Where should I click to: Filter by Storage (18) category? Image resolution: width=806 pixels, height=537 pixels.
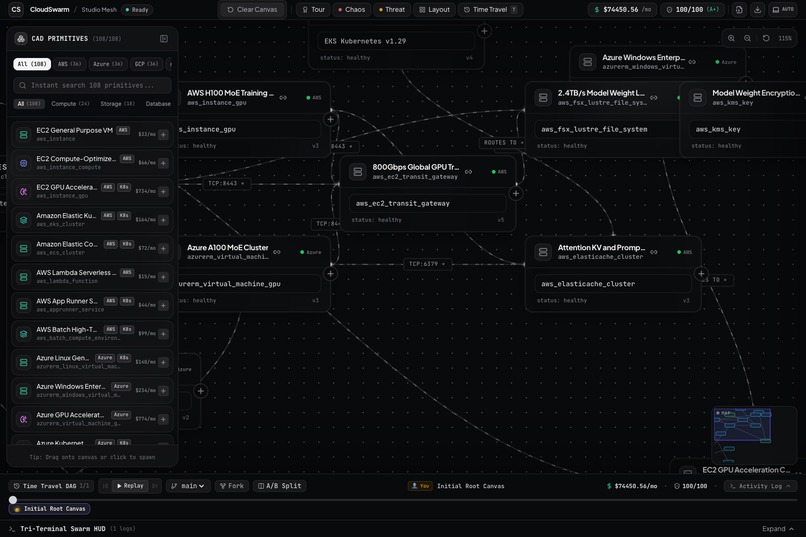point(117,103)
